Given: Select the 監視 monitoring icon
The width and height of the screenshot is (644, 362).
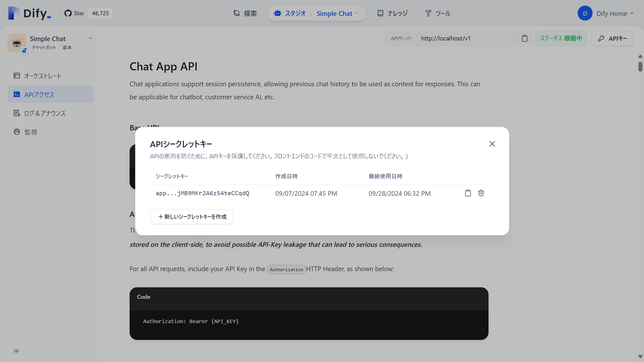Looking at the screenshot, I should click(17, 132).
